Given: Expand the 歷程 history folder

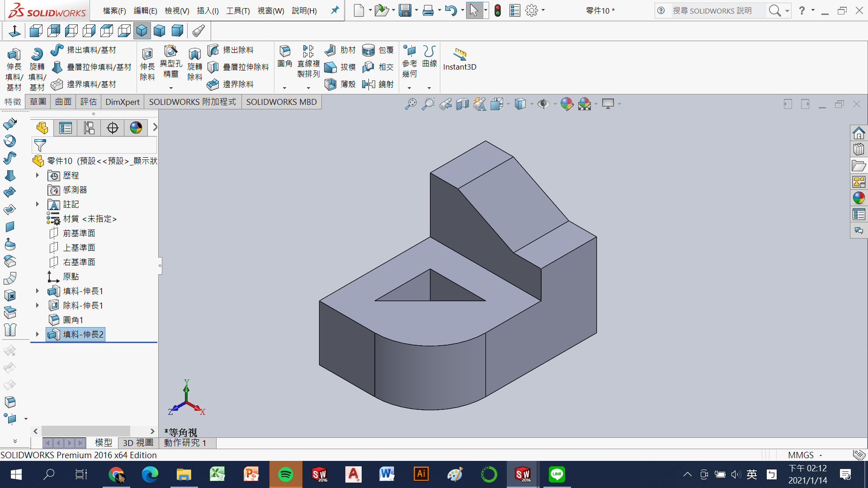Looking at the screenshot, I should [38, 175].
